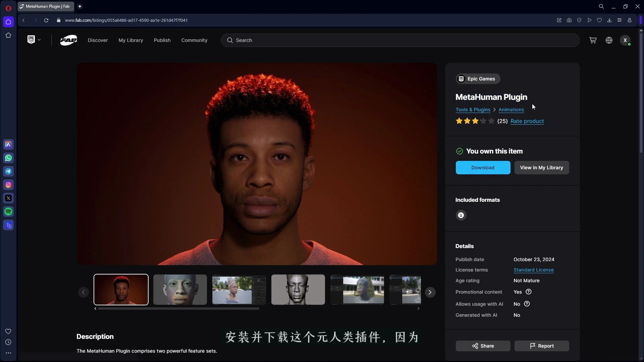Open WhatsApp in Opera sidebar
The width and height of the screenshot is (644, 362).
coord(8,158)
